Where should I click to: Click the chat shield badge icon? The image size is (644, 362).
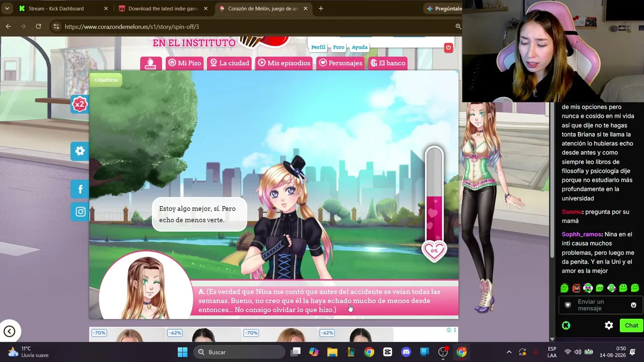tap(568, 305)
